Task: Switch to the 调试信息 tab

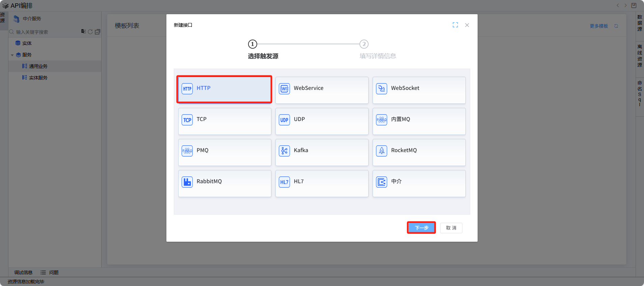Action: coord(23,272)
